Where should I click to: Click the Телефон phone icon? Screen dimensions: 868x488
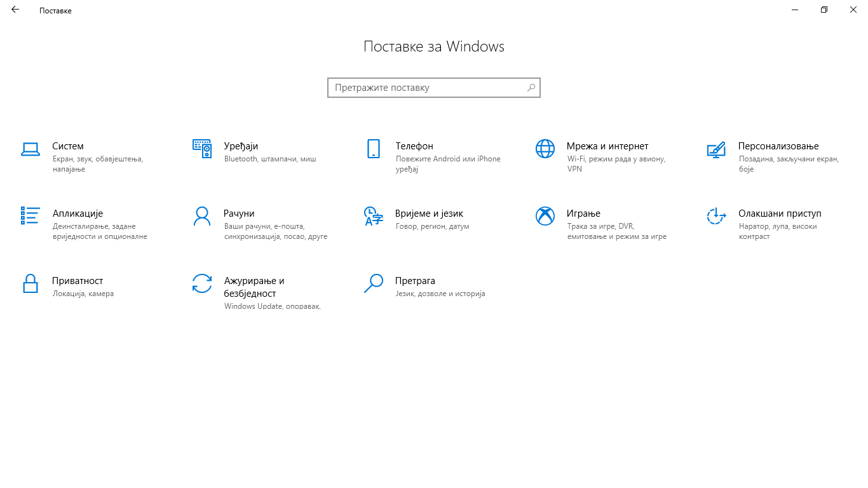point(374,149)
